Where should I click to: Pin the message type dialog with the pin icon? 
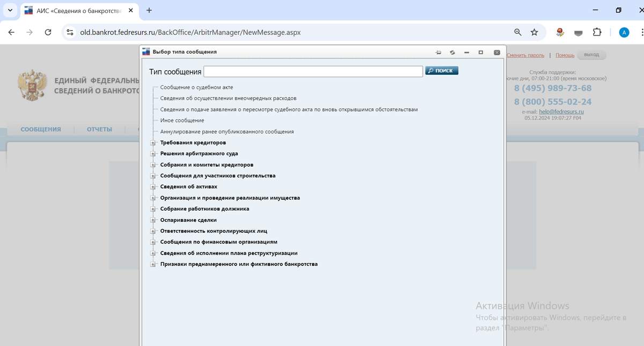click(x=438, y=52)
